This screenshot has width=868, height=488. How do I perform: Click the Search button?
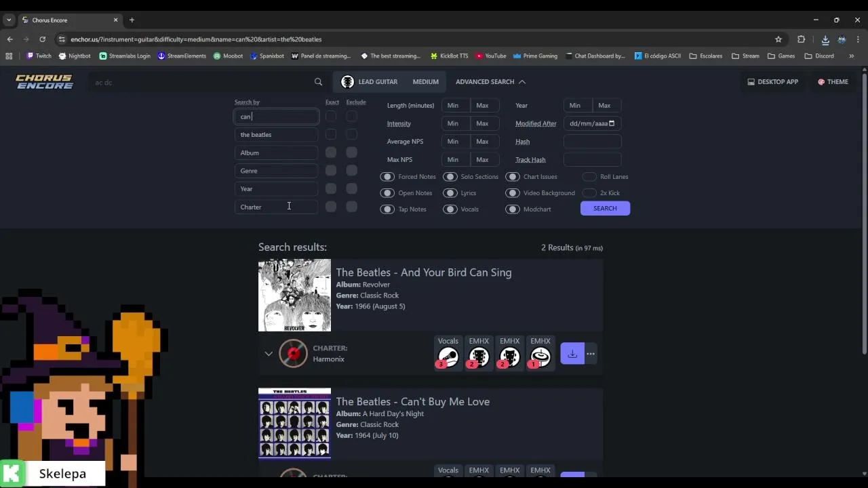pos(605,209)
